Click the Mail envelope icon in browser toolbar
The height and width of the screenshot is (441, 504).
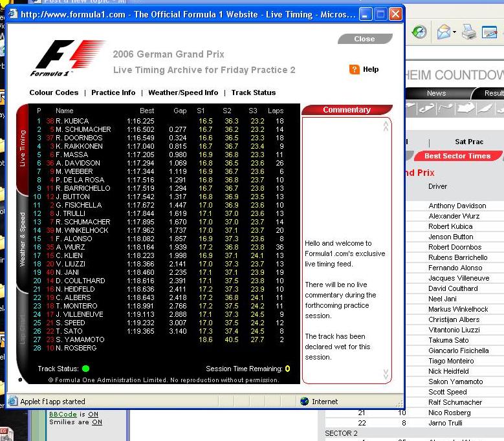(x=443, y=32)
